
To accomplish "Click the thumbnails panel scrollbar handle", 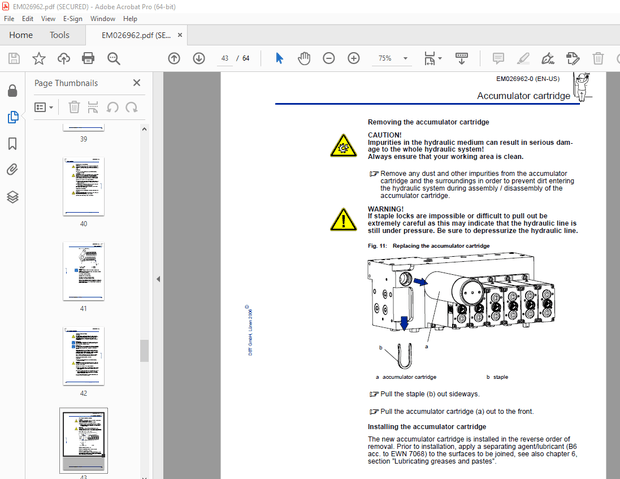I will pos(144,350).
